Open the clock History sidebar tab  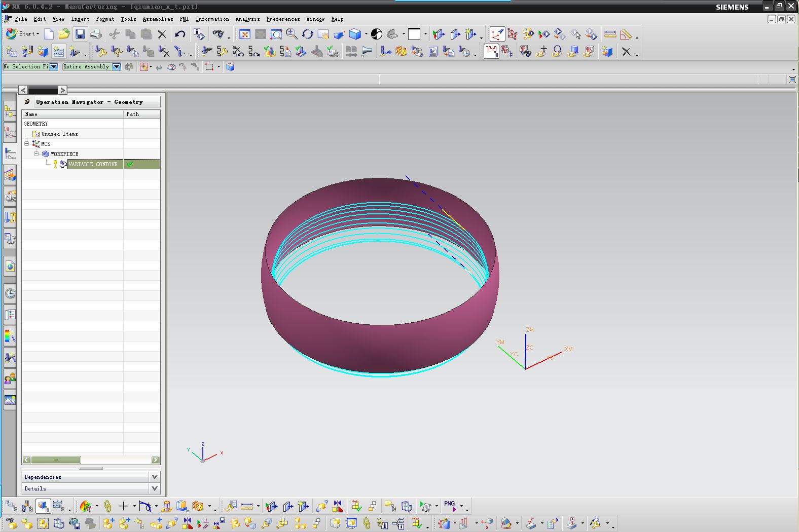(10, 293)
